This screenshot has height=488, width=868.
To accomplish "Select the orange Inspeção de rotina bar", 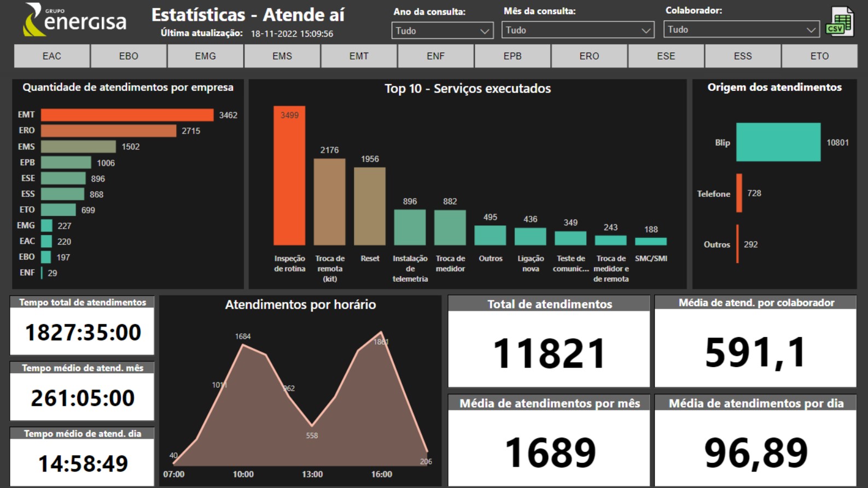I will click(x=289, y=176).
